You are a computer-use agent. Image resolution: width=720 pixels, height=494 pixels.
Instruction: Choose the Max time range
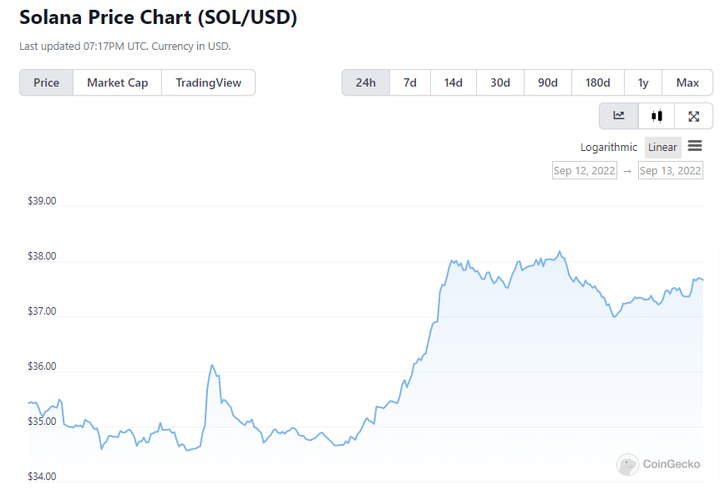(687, 83)
